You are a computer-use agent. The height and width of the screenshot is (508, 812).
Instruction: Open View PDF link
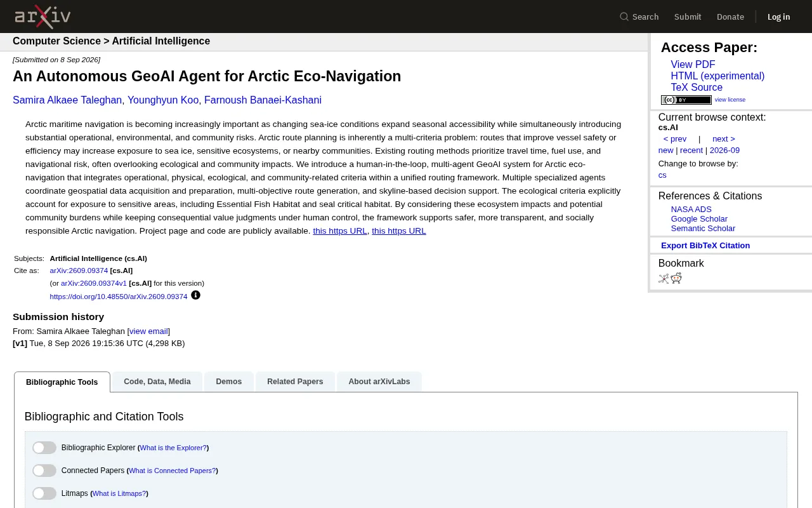click(x=693, y=65)
